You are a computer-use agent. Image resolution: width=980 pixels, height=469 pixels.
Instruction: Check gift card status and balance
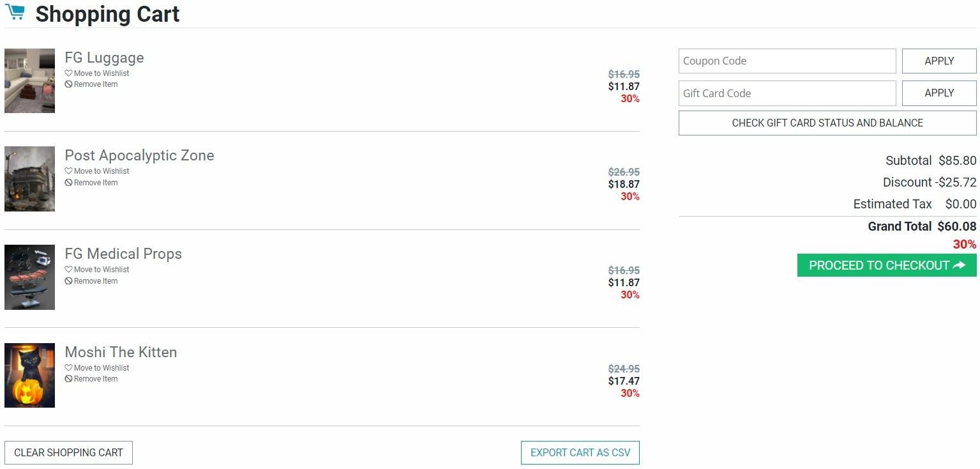[827, 123]
